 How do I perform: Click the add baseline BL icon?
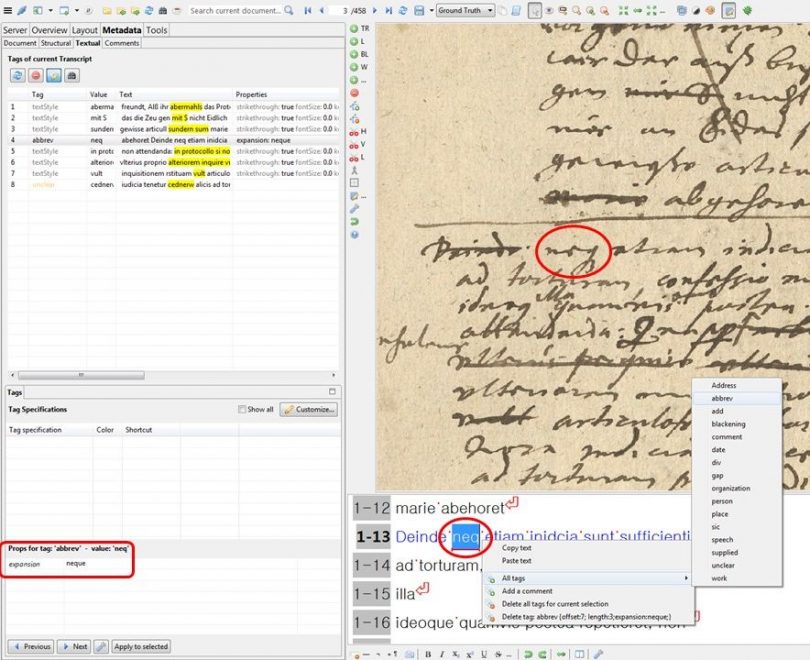pyautogui.click(x=355, y=54)
